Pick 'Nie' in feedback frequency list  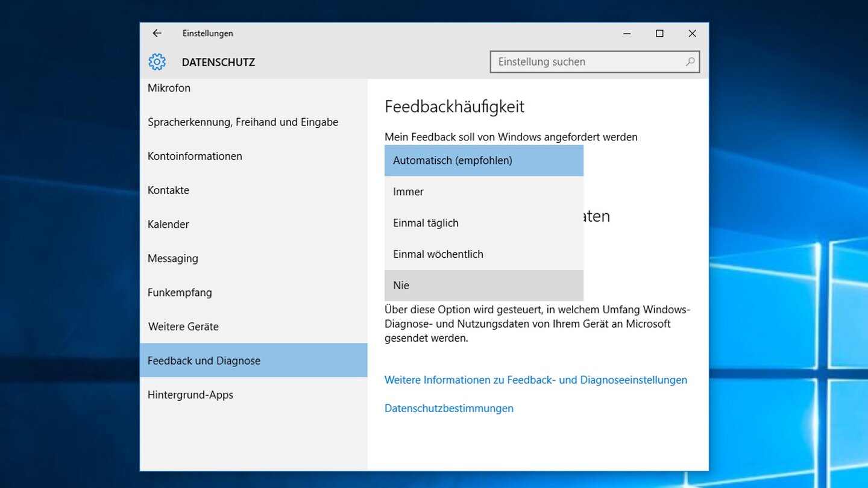484,286
